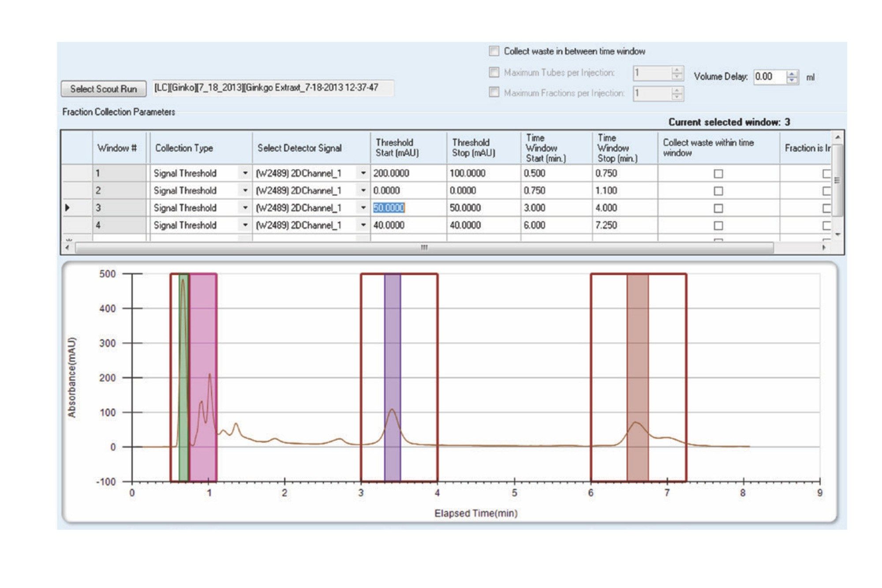This screenshot has height=588, width=882.
Task: Click the Volume Delay value field
Action: pos(770,77)
